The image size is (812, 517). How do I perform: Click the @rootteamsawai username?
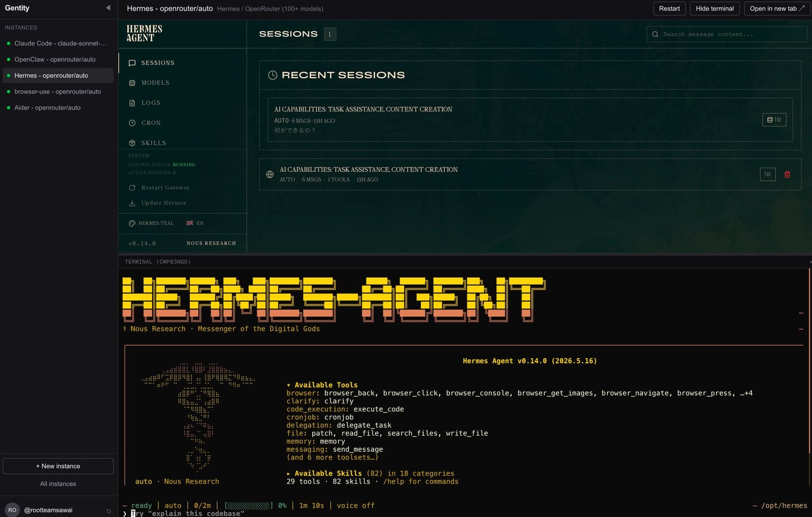pyautogui.click(x=48, y=510)
